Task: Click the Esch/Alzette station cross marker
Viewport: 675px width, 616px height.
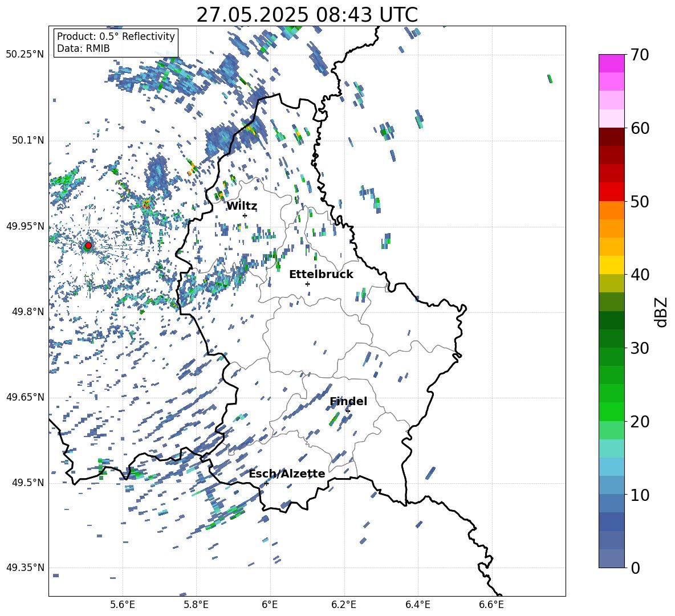Action: pyautogui.click(x=266, y=483)
